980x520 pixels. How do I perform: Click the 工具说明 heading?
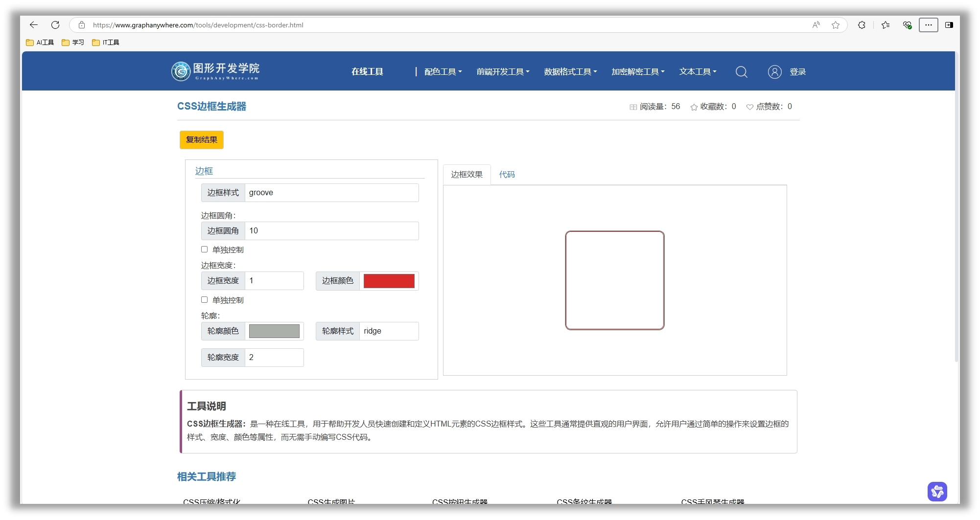click(206, 406)
